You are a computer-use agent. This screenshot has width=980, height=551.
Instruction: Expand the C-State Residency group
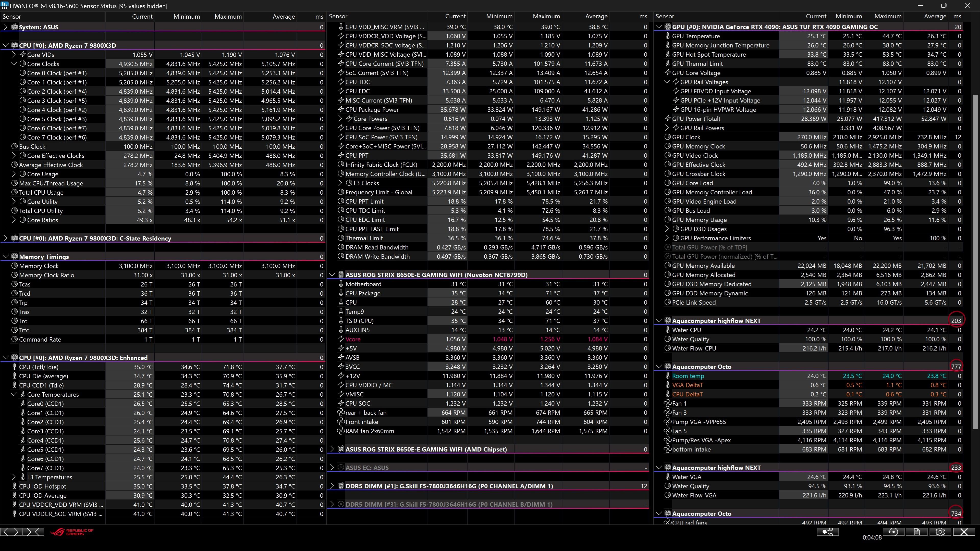(x=5, y=239)
